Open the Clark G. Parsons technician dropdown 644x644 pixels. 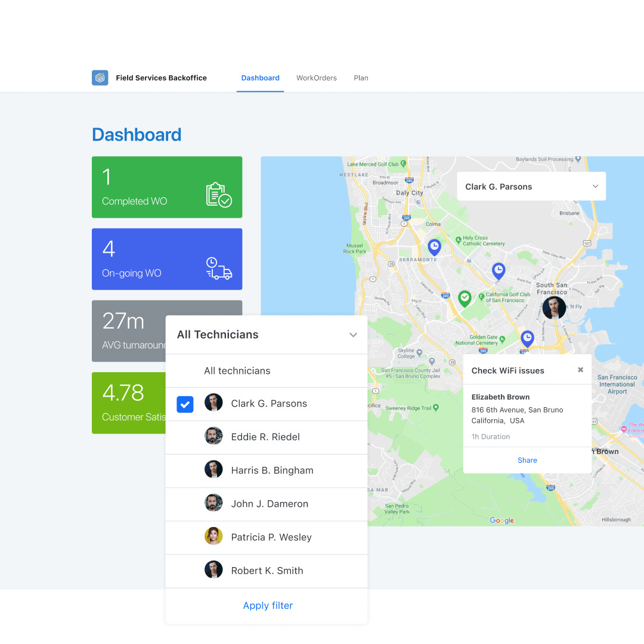[x=531, y=186]
